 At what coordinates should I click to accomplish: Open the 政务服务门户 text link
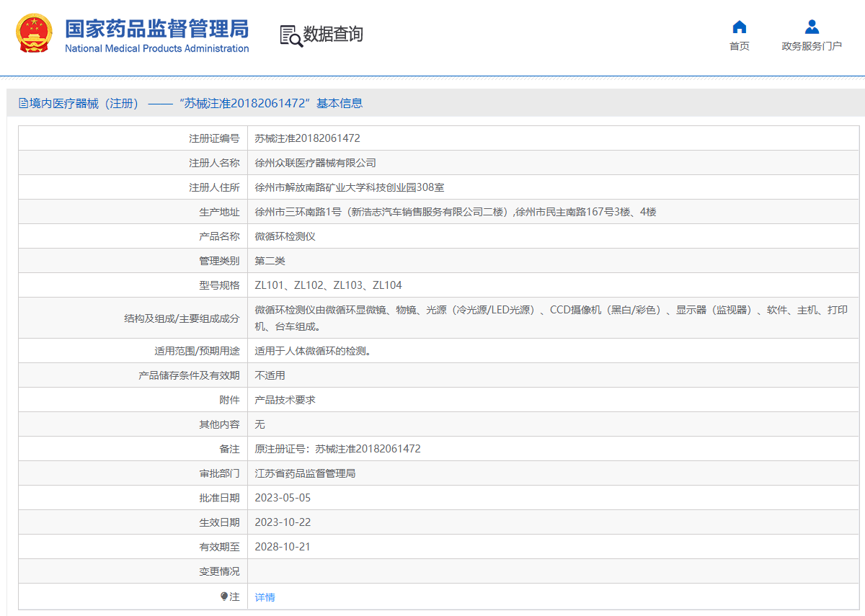[812, 46]
